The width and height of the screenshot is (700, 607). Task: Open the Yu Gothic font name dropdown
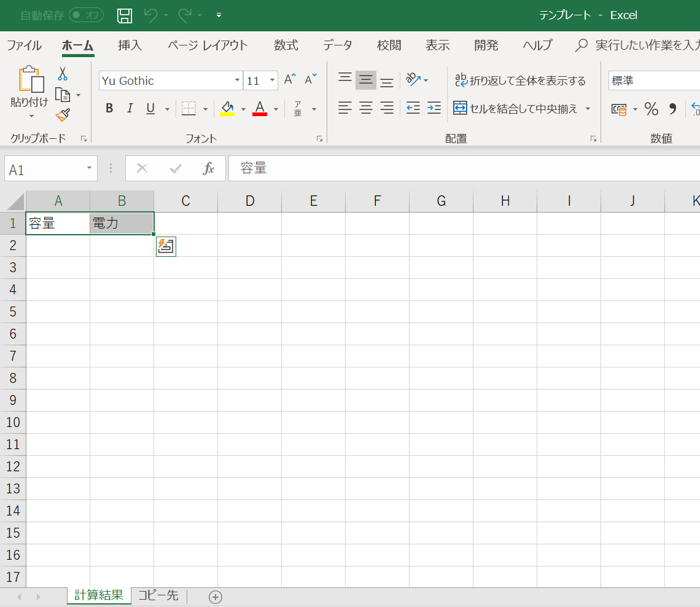[237, 80]
